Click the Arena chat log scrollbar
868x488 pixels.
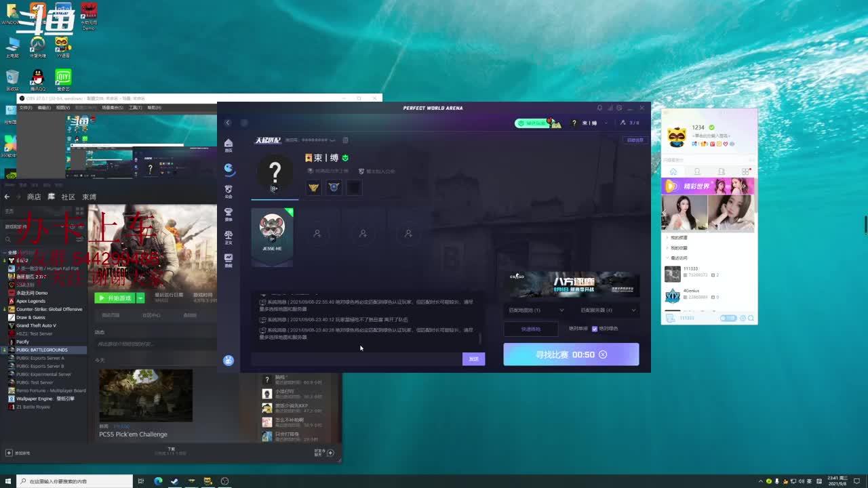pos(480,338)
